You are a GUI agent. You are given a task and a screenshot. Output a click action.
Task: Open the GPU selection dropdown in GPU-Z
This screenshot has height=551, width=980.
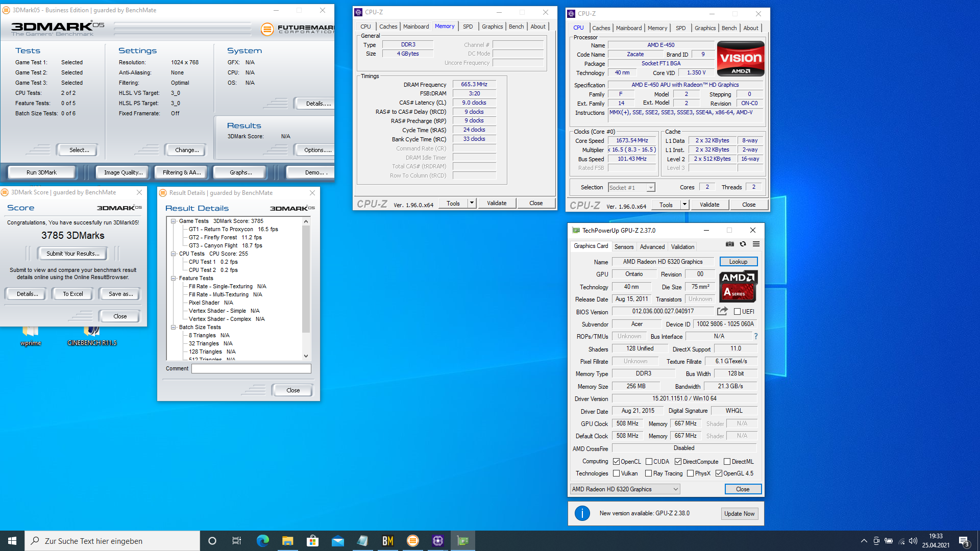click(x=625, y=489)
